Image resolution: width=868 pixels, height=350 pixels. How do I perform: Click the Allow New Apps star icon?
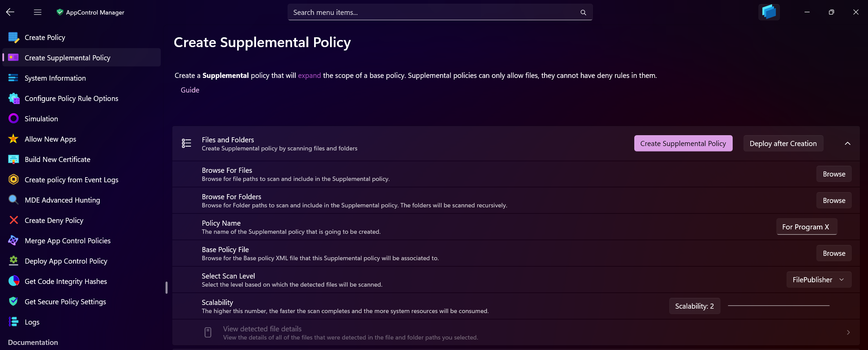point(14,139)
